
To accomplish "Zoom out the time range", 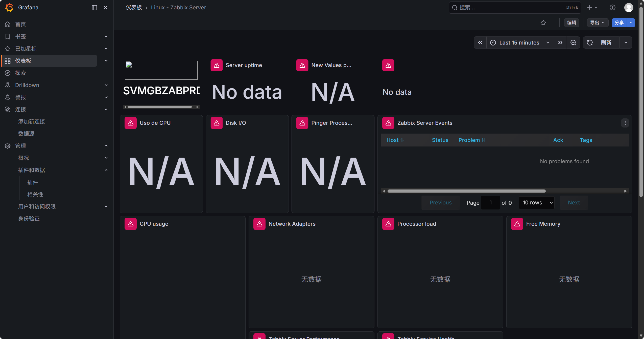I will (574, 43).
